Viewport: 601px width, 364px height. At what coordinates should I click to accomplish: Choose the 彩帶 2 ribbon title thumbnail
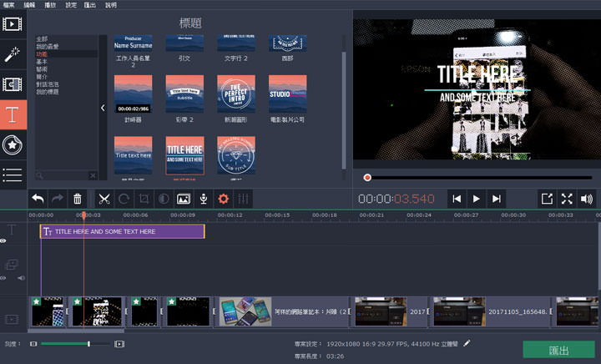tap(184, 94)
